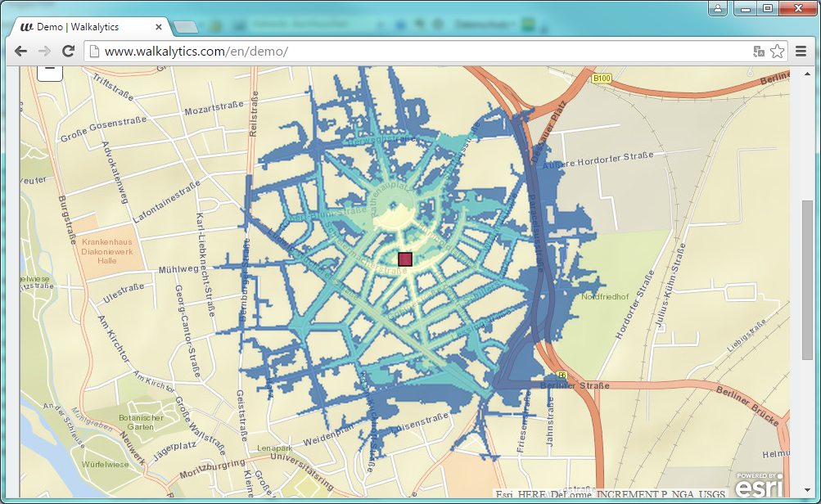Screen dimensions: 821x504
Task: Open the Chrome user profile icon
Action: click(x=718, y=8)
